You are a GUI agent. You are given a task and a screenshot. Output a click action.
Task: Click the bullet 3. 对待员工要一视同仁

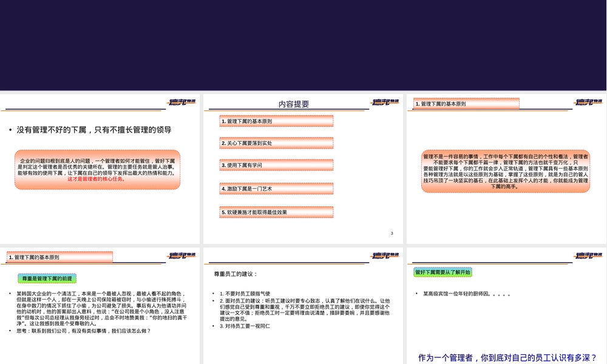245,326
